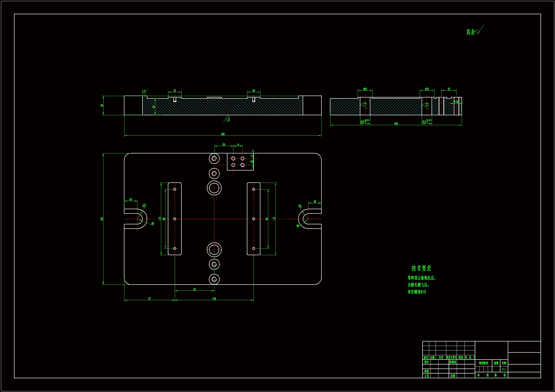555x392 pixels.
Task: Select the 200 dimension in the side section view
Action: [396, 124]
